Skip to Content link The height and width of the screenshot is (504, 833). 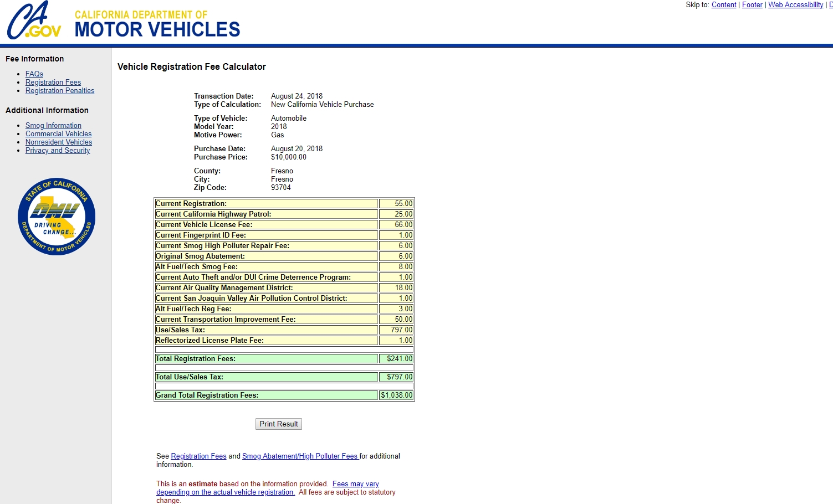coord(724,5)
